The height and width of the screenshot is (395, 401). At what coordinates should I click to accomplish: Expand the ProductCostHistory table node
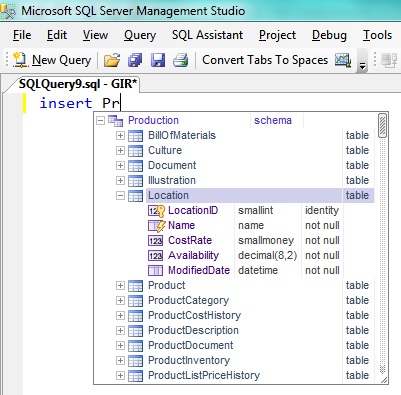[x=120, y=315]
